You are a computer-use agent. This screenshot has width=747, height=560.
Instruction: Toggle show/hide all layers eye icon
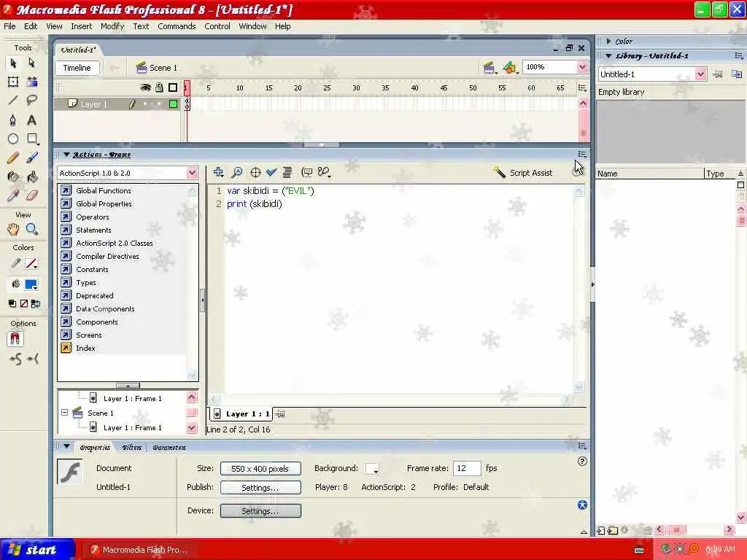coord(145,87)
